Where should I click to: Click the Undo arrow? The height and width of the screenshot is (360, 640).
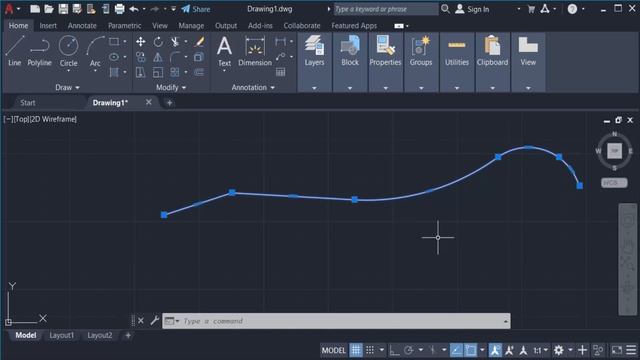[x=133, y=9]
